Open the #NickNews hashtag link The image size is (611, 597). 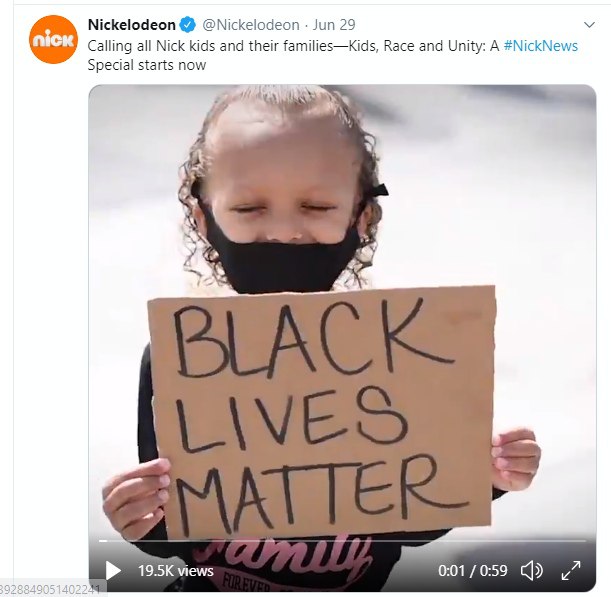click(540, 46)
